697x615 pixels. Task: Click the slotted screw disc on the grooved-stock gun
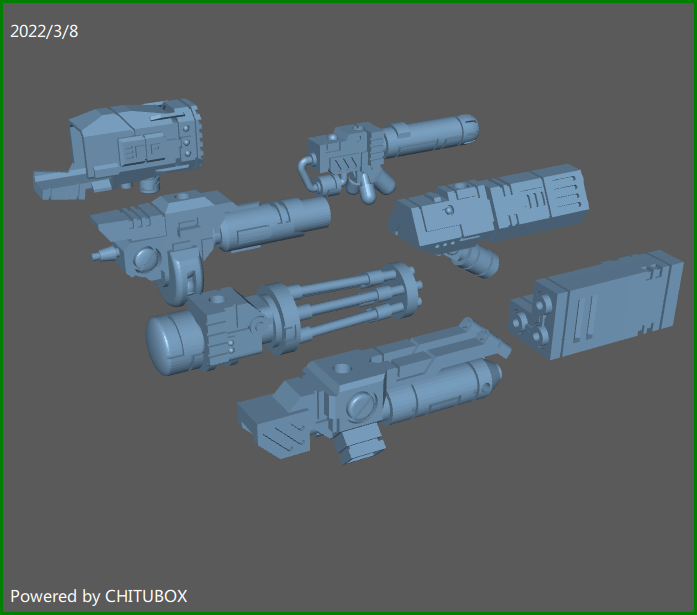pos(361,406)
